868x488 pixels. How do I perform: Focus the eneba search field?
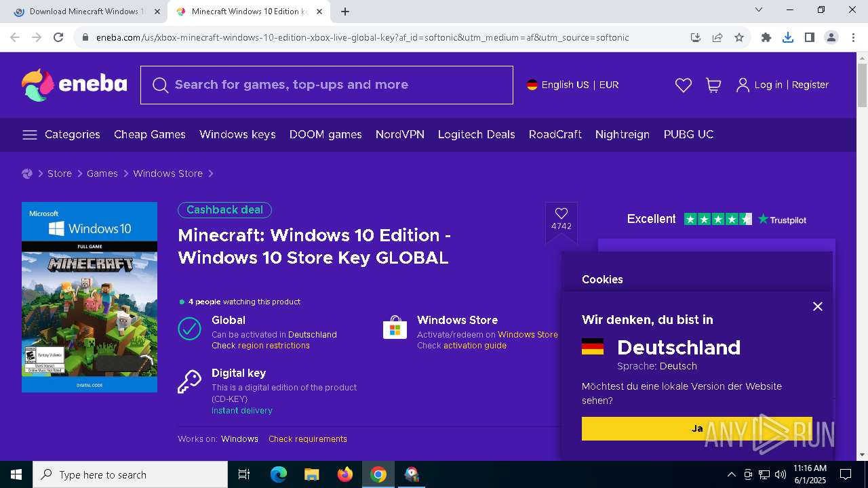327,85
